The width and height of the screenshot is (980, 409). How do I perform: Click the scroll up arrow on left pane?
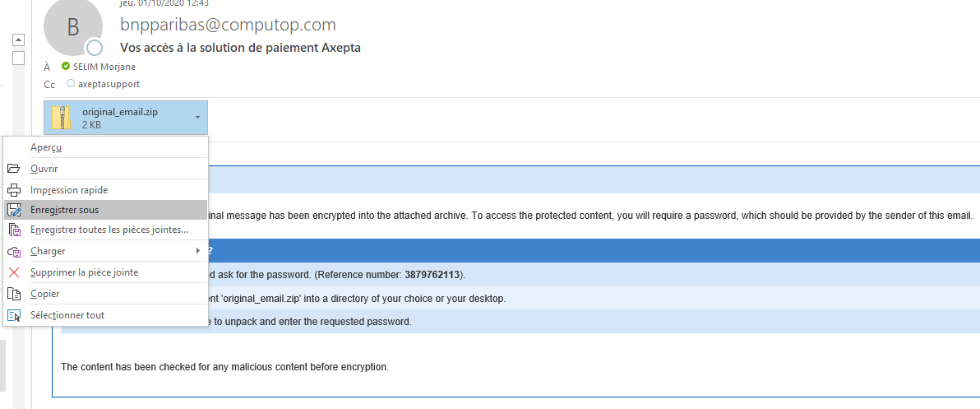[x=18, y=40]
